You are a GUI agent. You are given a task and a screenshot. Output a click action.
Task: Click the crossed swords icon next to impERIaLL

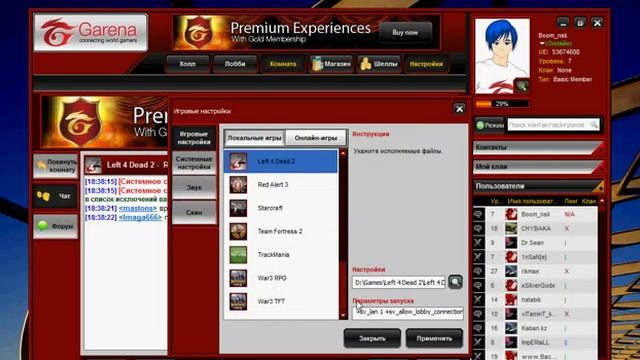(478, 342)
